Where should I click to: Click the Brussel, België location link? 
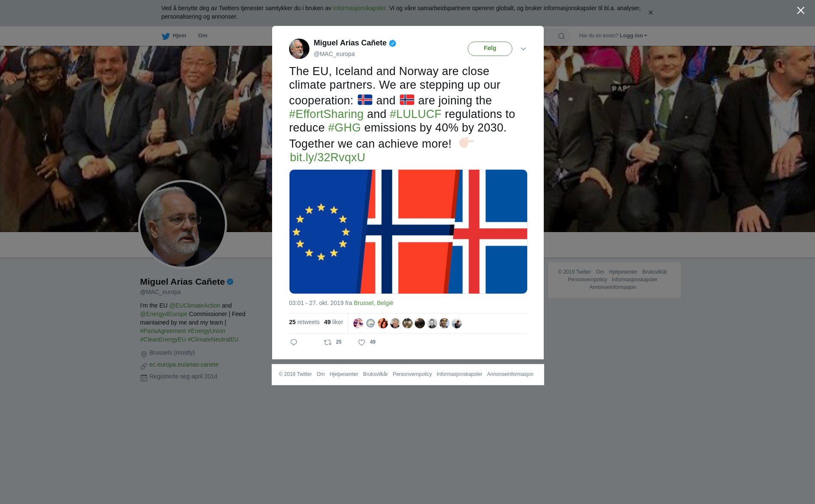click(x=374, y=303)
